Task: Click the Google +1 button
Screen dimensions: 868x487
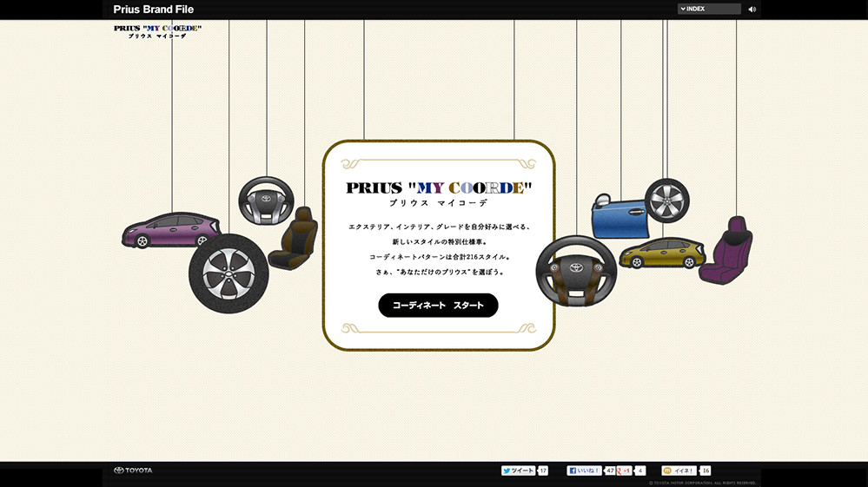Action: point(625,471)
